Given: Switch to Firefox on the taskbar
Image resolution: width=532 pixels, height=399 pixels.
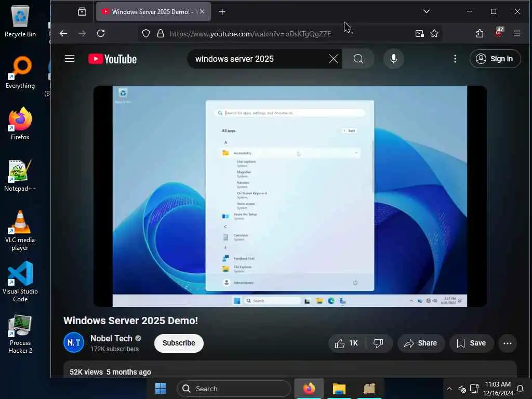Looking at the screenshot, I should point(309,389).
